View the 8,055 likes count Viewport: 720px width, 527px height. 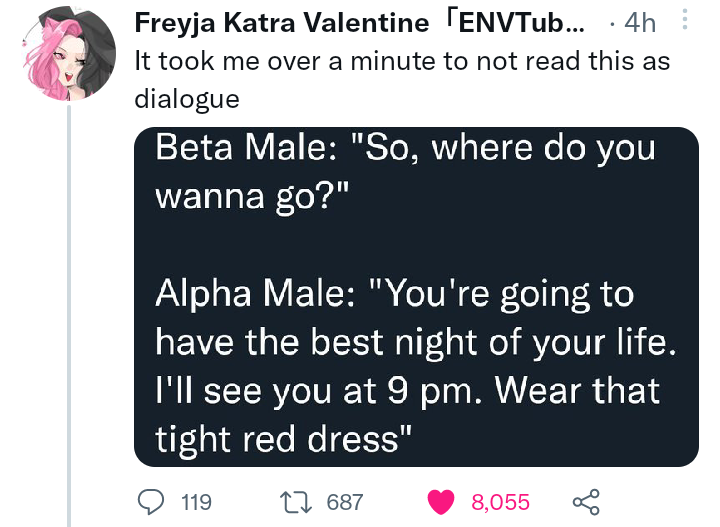(x=501, y=502)
